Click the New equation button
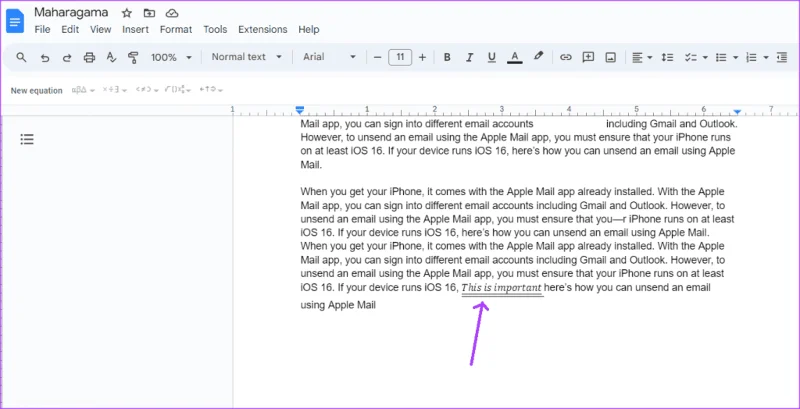 [x=36, y=90]
